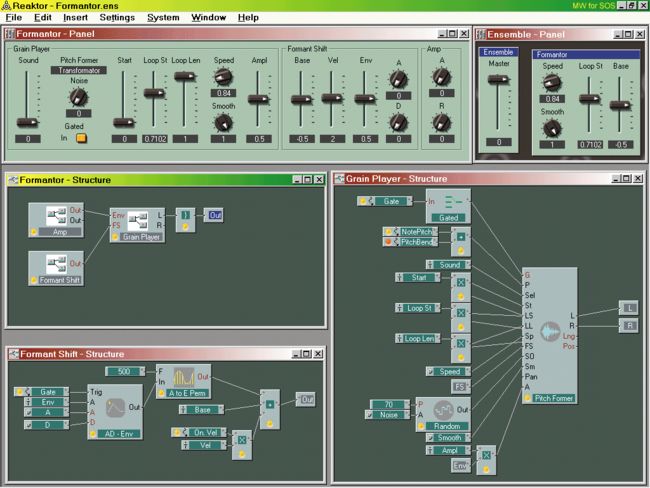Select the Gate module in Formant Shift Structure
This screenshot has height=488, width=650.
coord(42,392)
